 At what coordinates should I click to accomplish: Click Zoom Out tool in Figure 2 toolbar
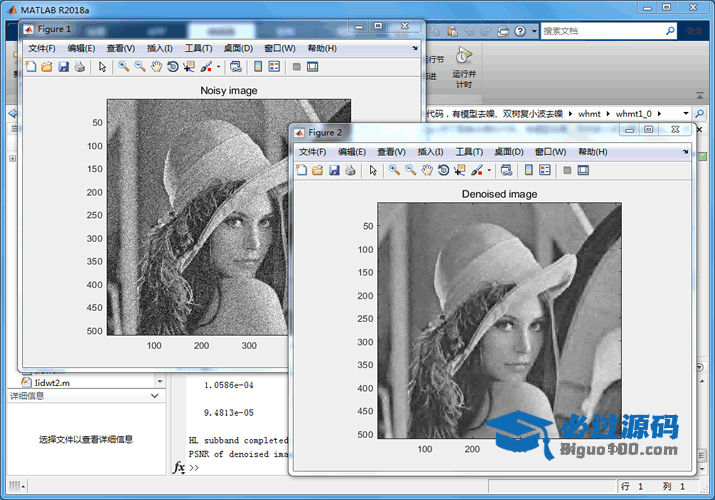point(411,170)
